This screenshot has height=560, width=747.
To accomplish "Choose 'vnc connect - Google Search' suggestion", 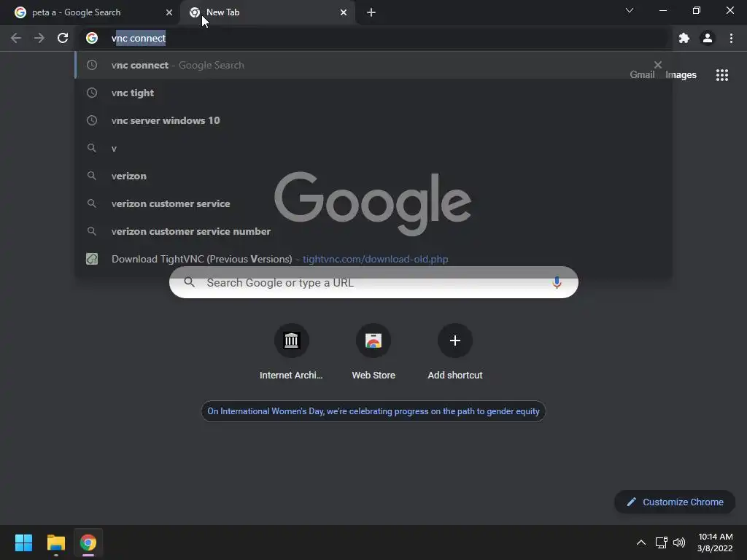I will point(373,65).
